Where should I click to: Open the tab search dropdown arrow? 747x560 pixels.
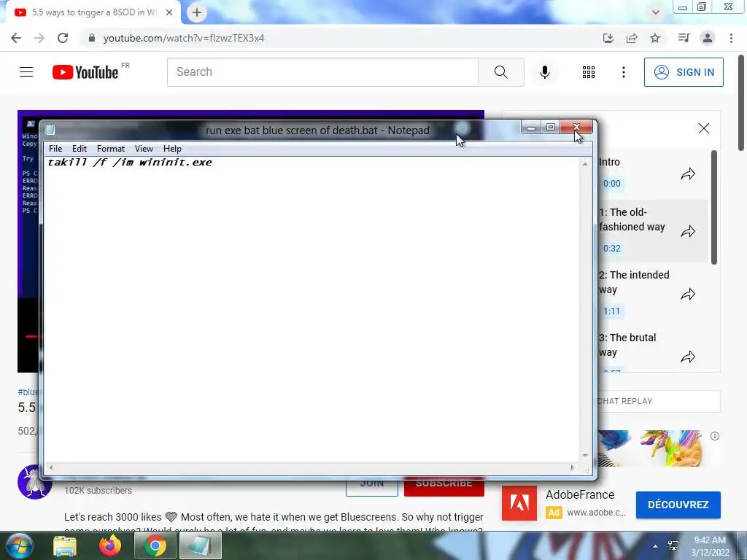click(656, 12)
